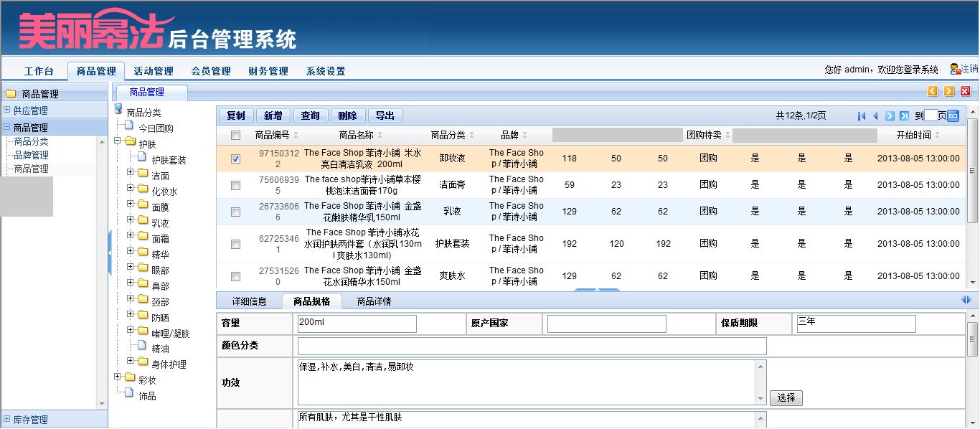Viewport: 980px width, 429px height.
Task: Click the 删除 button in the toolbar
Action: 349,115
